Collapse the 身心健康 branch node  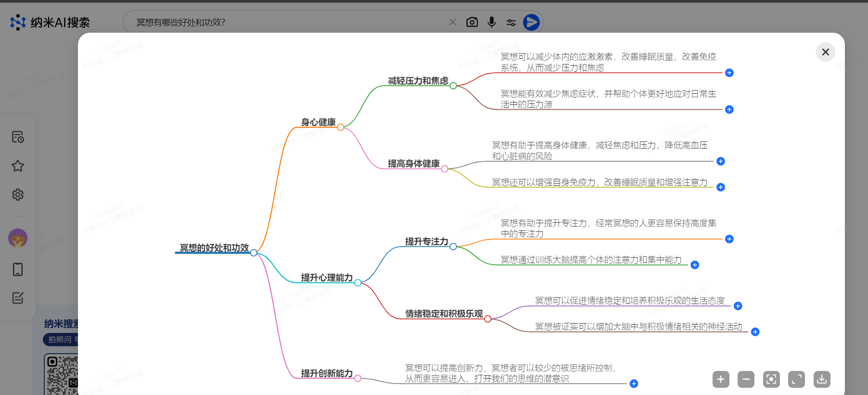(x=341, y=127)
